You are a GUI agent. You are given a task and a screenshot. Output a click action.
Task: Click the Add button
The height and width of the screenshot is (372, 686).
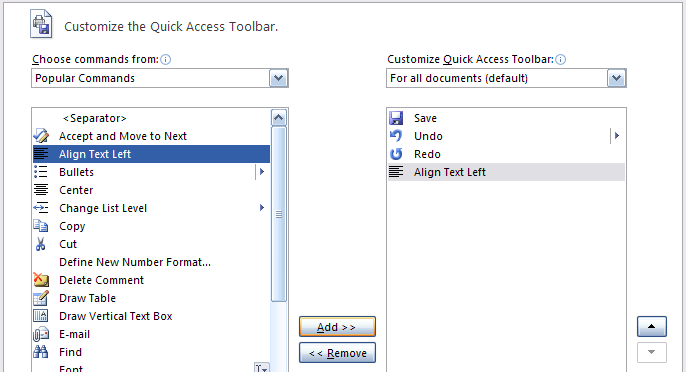337,327
